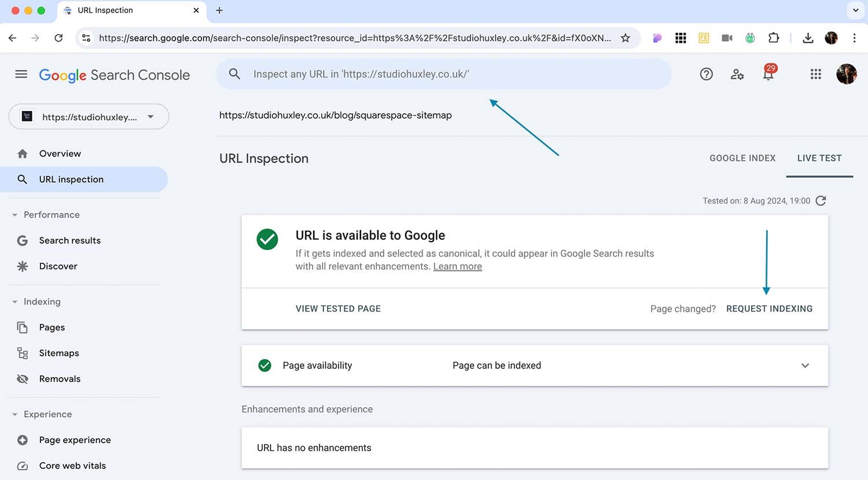Switch to the Live Test tab
This screenshot has height=480, width=868.
(819, 158)
